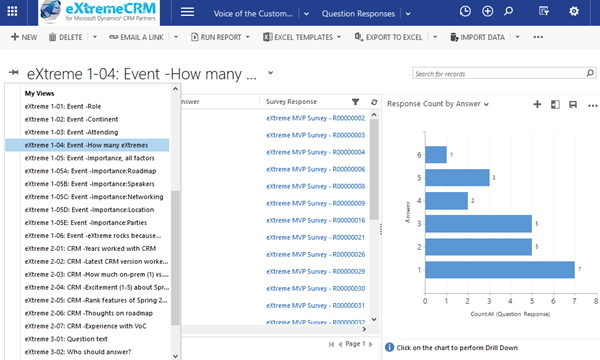This screenshot has width=600, height=360.
Task: Go to next page arrow
Action: [370, 345]
